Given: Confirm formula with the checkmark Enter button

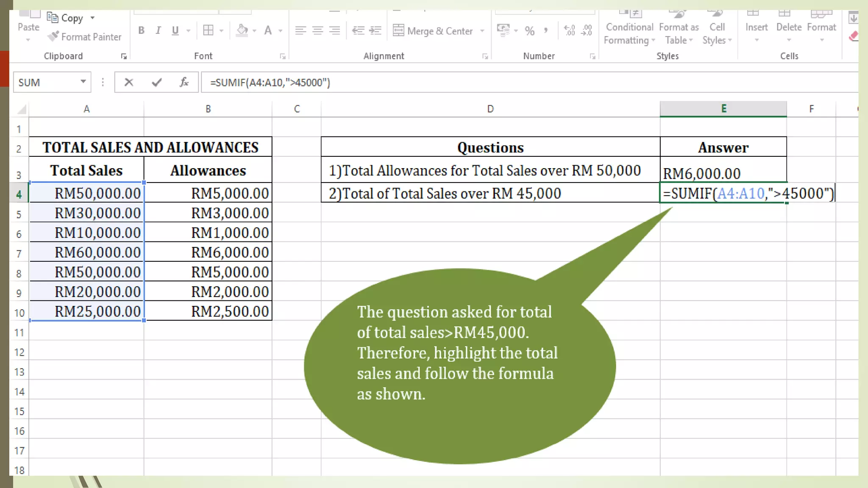Looking at the screenshot, I should tap(157, 82).
